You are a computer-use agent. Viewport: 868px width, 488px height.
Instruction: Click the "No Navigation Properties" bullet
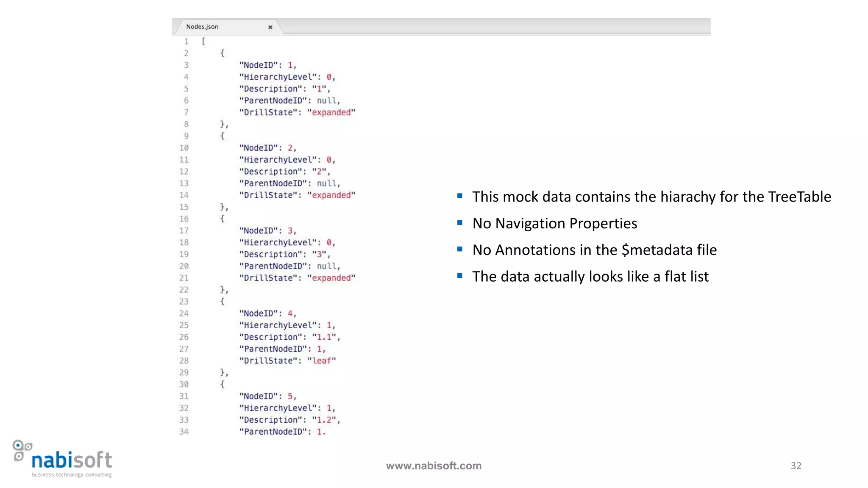(555, 223)
